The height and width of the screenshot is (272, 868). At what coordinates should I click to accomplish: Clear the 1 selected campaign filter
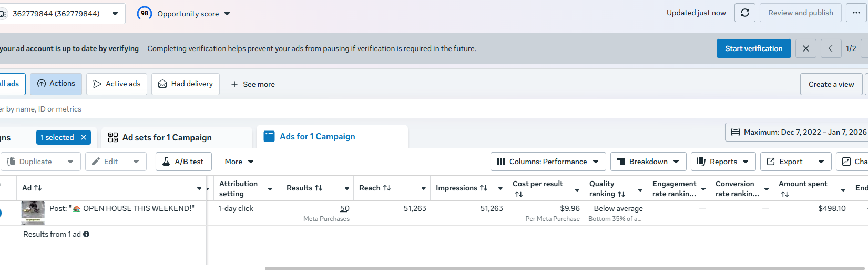pyautogui.click(x=84, y=137)
